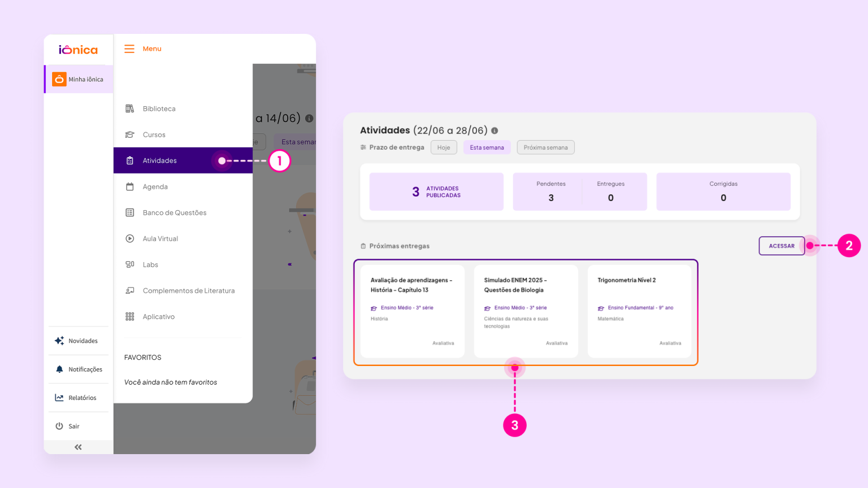Click the Sair power icon
The width and height of the screenshot is (868, 488).
(59, 426)
